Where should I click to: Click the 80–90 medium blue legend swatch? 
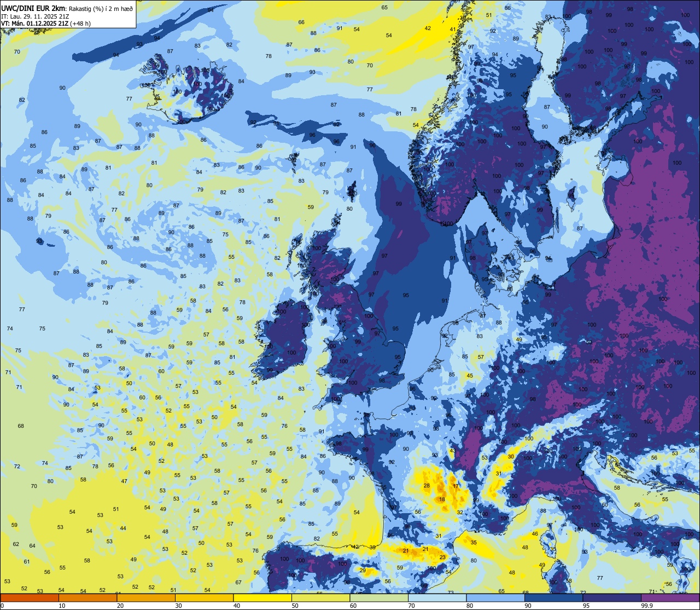click(495, 597)
